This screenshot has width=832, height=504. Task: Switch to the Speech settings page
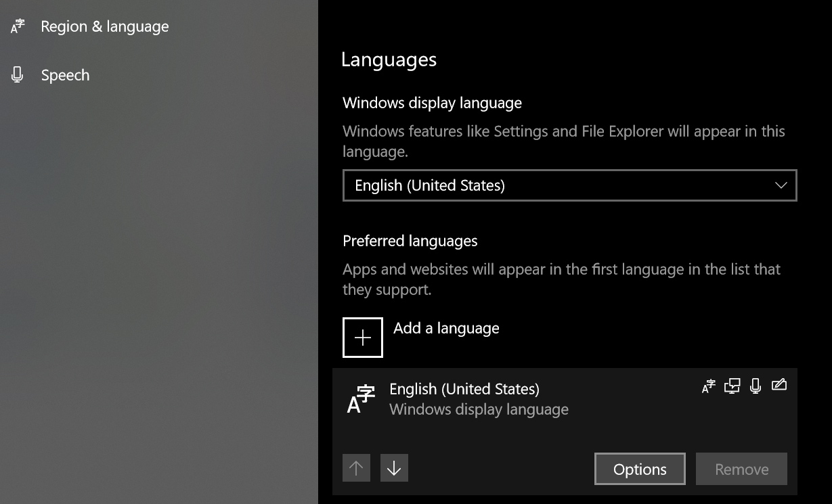65,75
